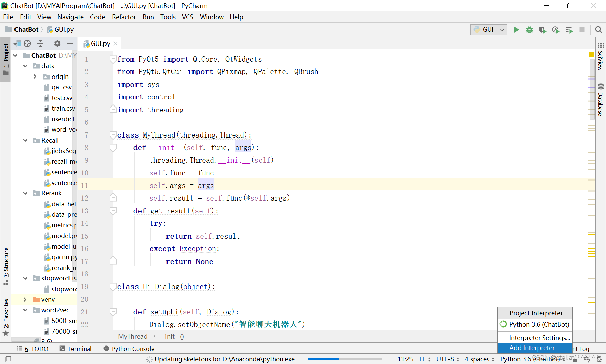Select file with the locate-in-project icon
The image size is (606, 364).
coord(27,43)
